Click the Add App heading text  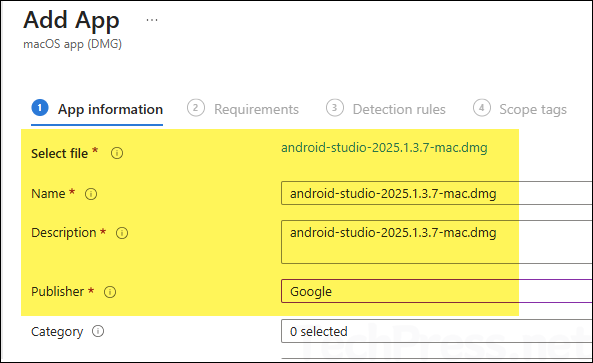[x=71, y=20]
